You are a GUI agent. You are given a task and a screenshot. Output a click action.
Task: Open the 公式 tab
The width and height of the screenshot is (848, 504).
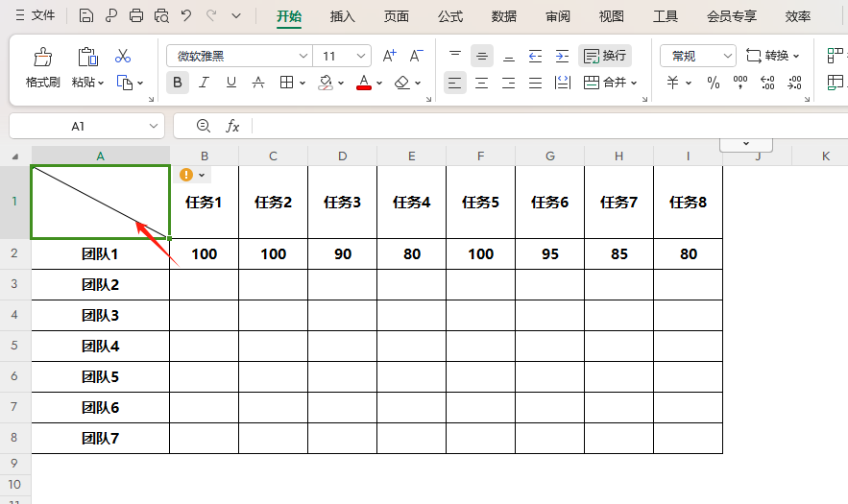[450, 16]
